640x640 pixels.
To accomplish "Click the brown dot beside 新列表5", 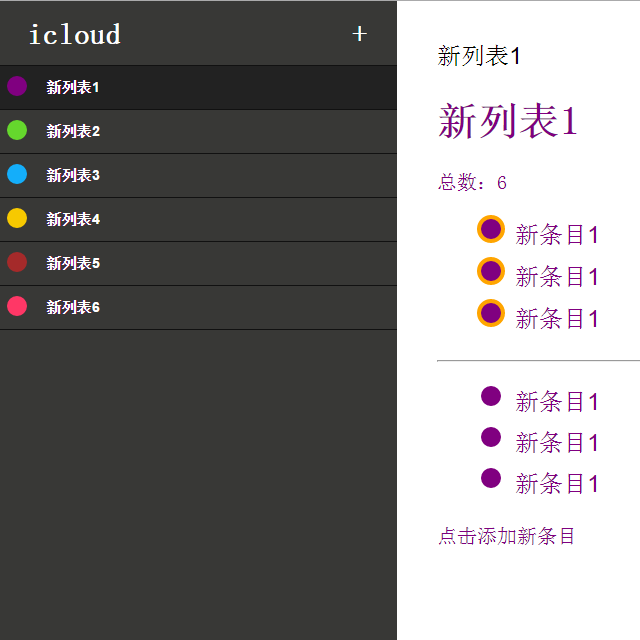I will 17,262.
